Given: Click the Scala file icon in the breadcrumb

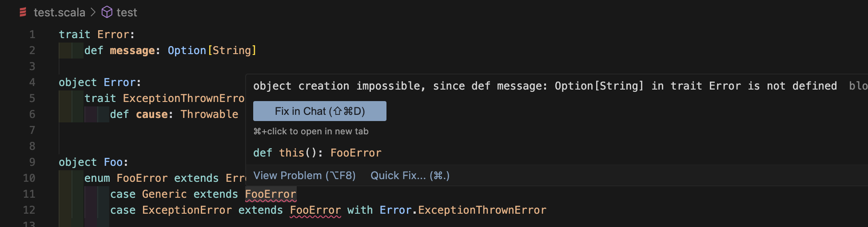Looking at the screenshot, I should click(x=23, y=12).
